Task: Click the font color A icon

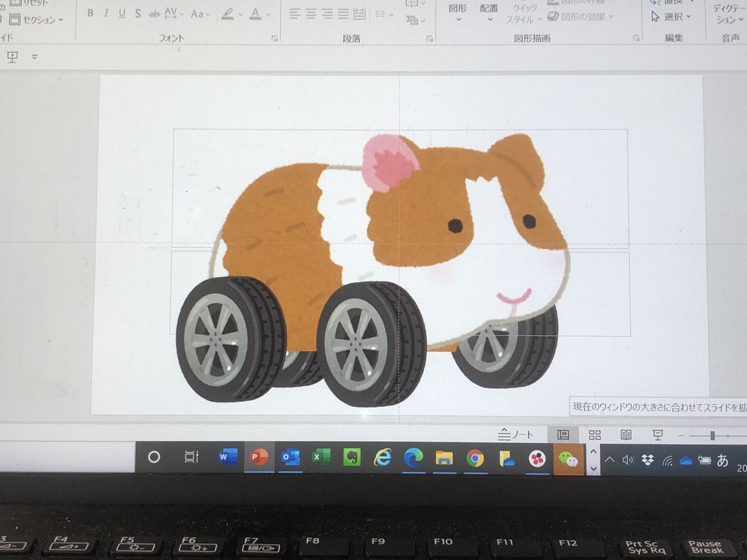Action: click(255, 14)
